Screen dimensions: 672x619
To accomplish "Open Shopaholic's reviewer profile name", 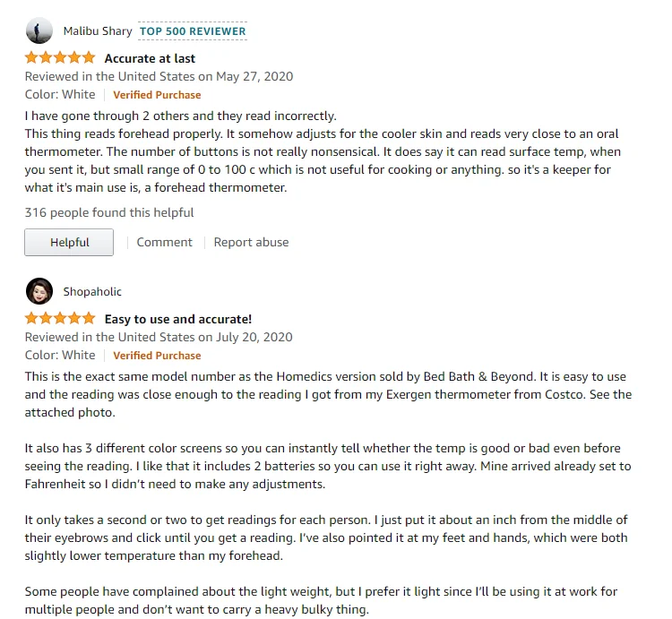I will (92, 292).
